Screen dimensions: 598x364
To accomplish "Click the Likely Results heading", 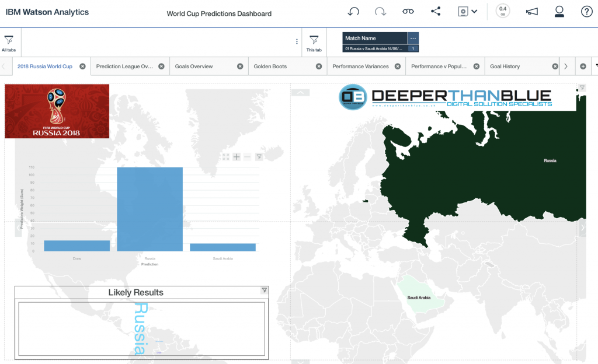I will click(135, 292).
